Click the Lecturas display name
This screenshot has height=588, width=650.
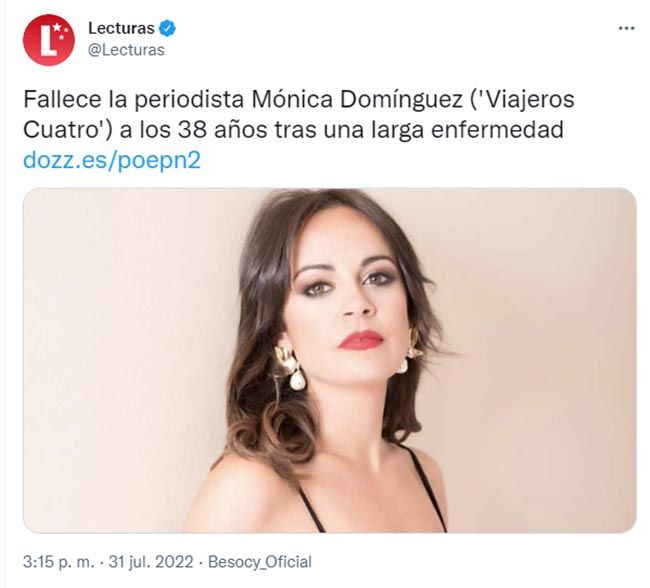(x=121, y=28)
